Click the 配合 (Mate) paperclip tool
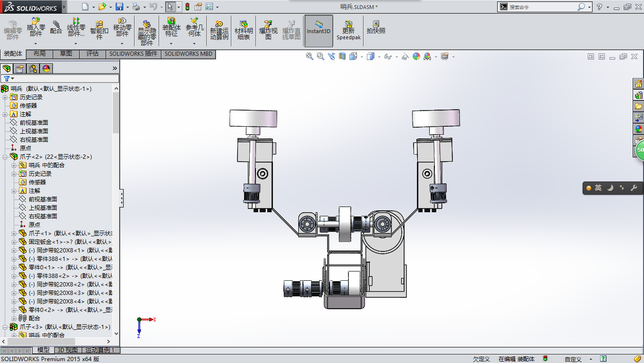 (56, 27)
